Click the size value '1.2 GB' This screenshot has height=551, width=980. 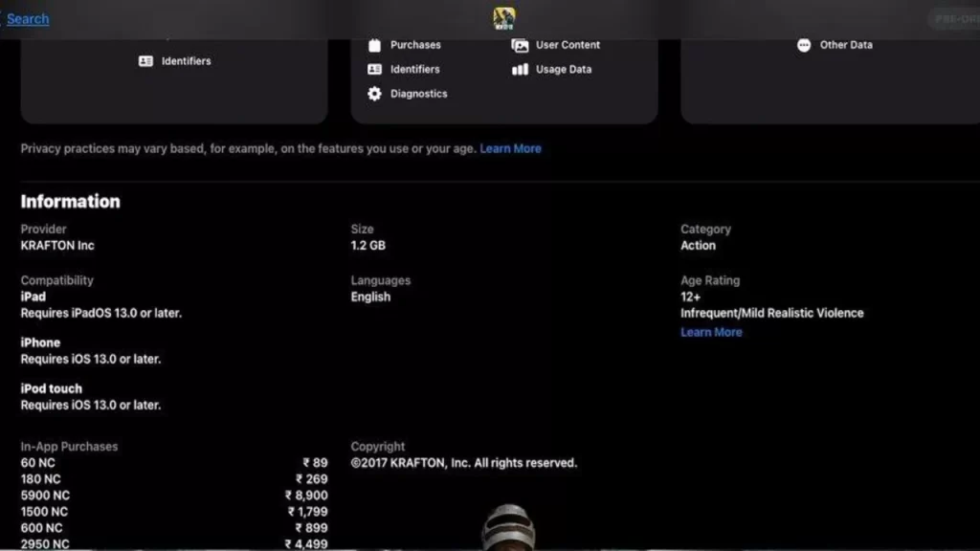pos(368,246)
